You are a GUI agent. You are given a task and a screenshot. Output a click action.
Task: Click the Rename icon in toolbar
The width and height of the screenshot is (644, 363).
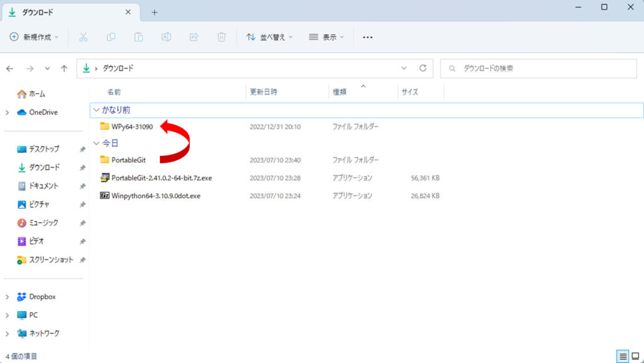point(166,37)
